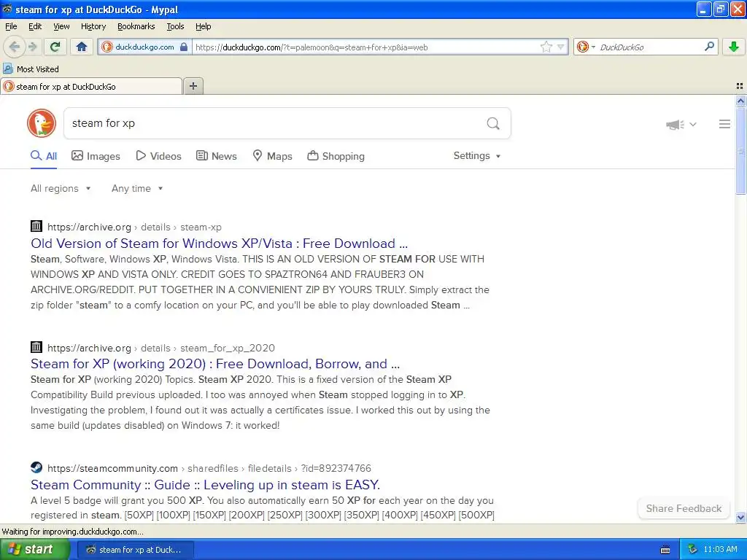Click the duckduckgo.com site identity button
The width and height of the screenshot is (747, 560).
144,47
